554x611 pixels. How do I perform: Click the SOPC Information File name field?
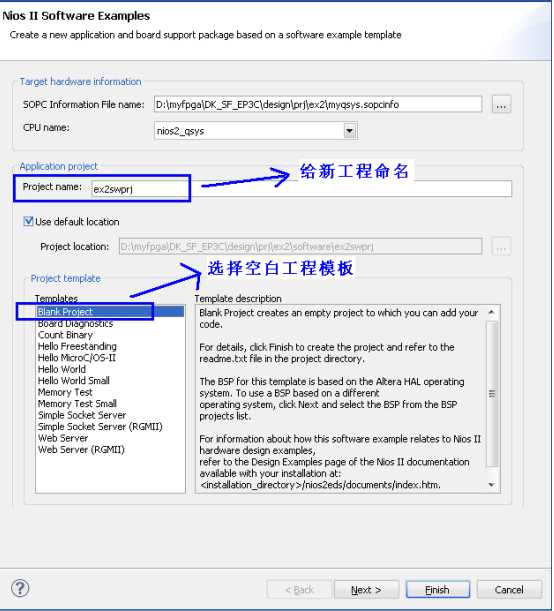(318, 104)
